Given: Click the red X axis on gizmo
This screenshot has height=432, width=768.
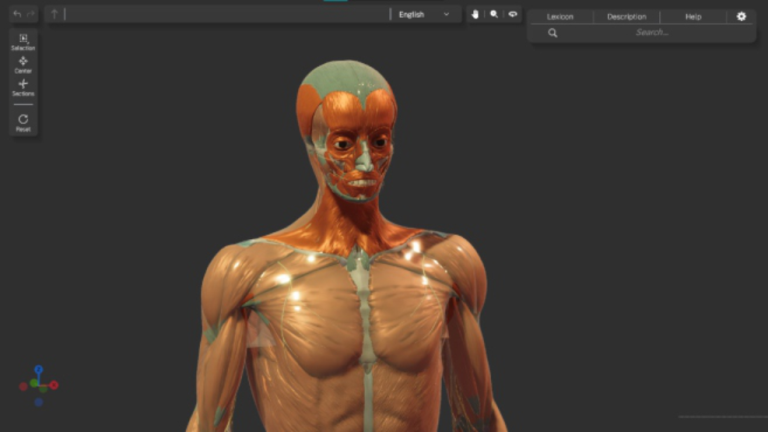Looking at the screenshot, I should 54,385.
